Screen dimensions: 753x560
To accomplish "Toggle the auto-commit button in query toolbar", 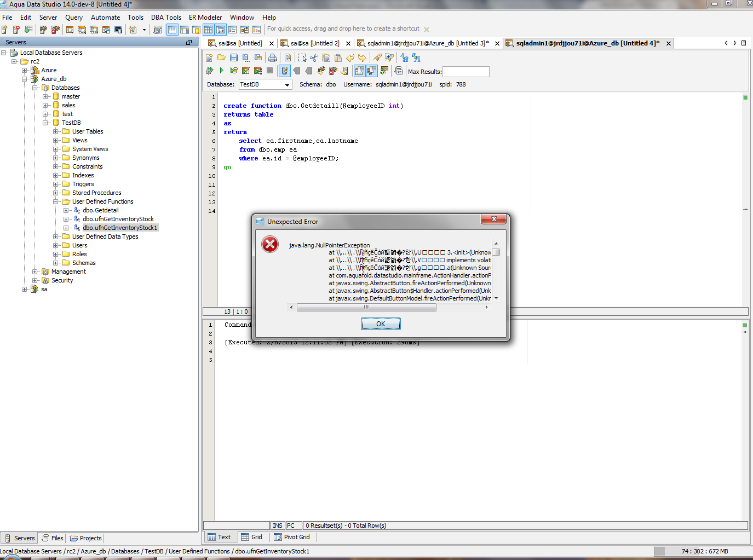I will coord(284,71).
